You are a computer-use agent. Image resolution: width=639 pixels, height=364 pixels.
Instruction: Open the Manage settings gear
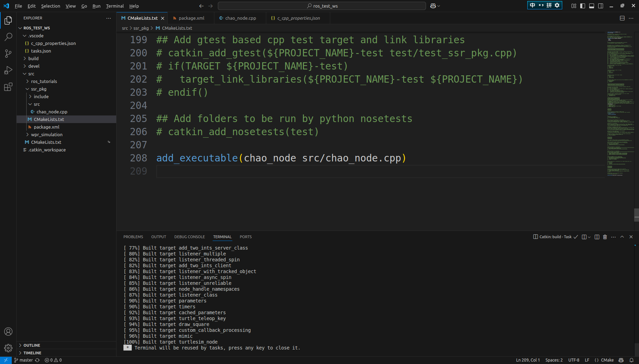coord(8,348)
